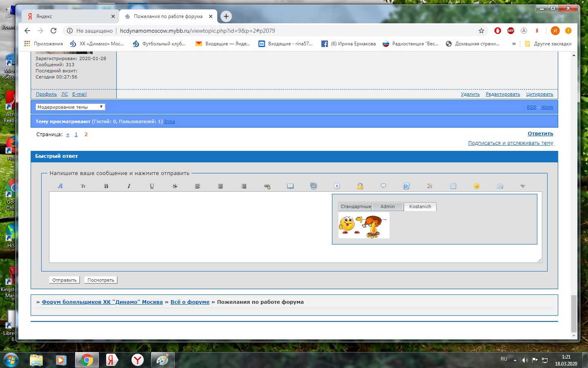Insert a hyperlink using the link icon
Screen dimensions: 588x368
point(267,186)
